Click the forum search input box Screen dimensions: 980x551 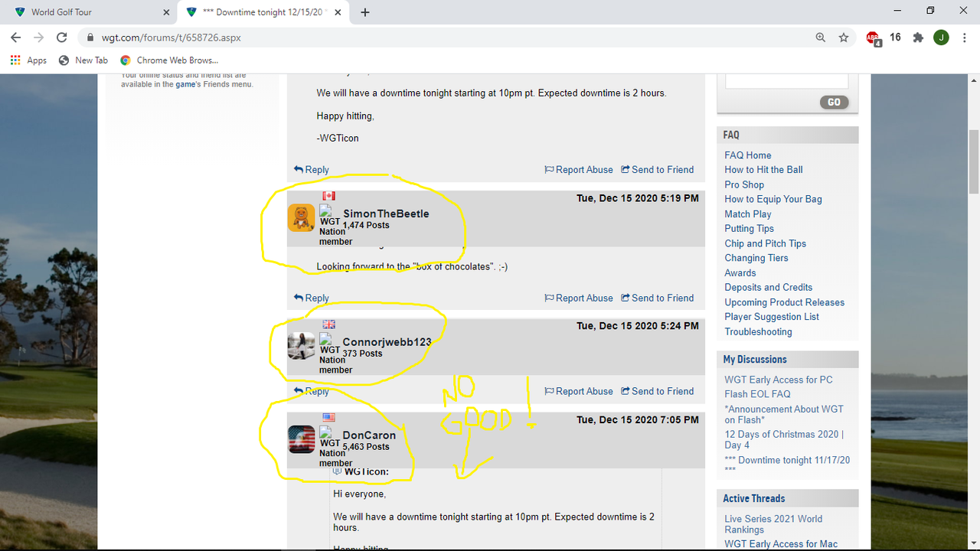(x=786, y=81)
